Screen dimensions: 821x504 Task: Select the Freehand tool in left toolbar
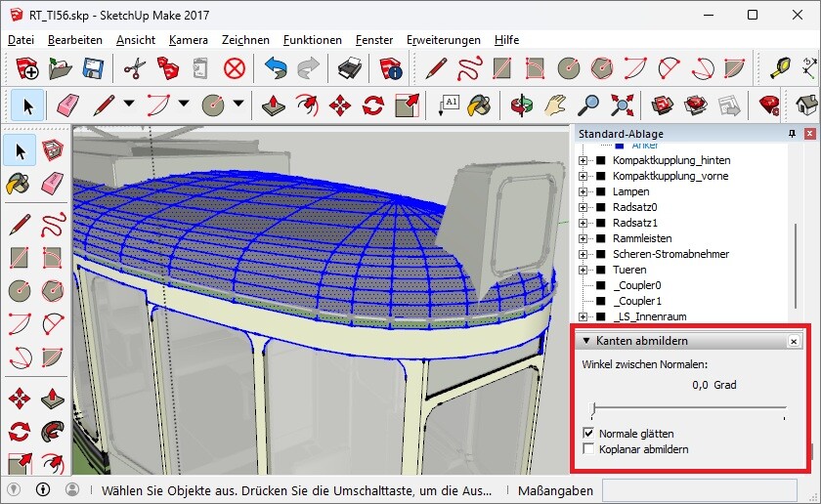[x=54, y=224]
